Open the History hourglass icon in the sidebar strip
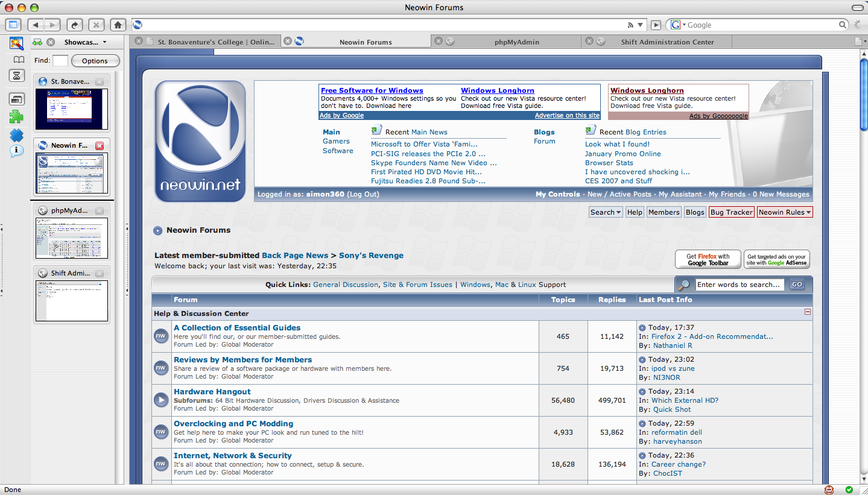This screenshot has width=868, height=495. pyautogui.click(x=16, y=76)
